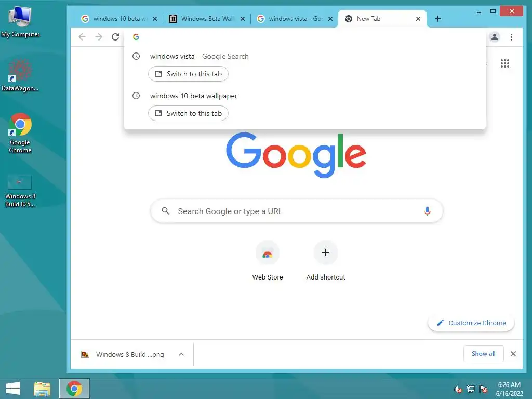The width and height of the screenshot is (532, 399).
Task: Open the Google Chrome desktop shortcut
Action: tap(20, 133)
